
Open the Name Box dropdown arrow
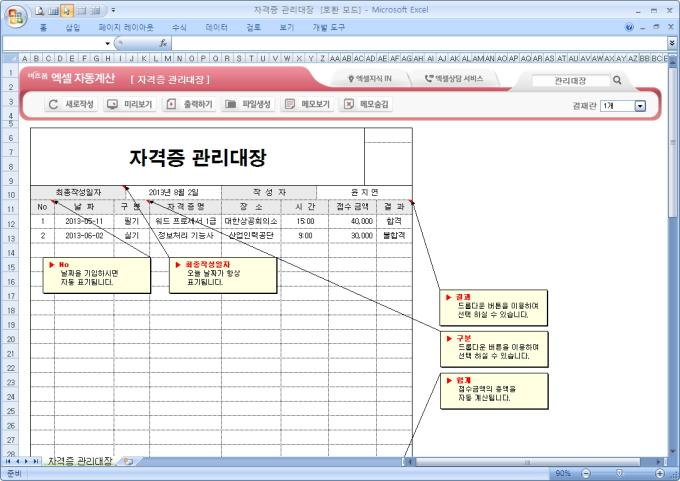click(108, 43)
